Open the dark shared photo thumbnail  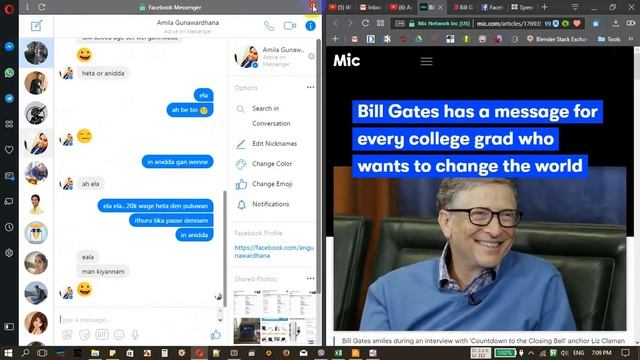click(x=247, y=331)
